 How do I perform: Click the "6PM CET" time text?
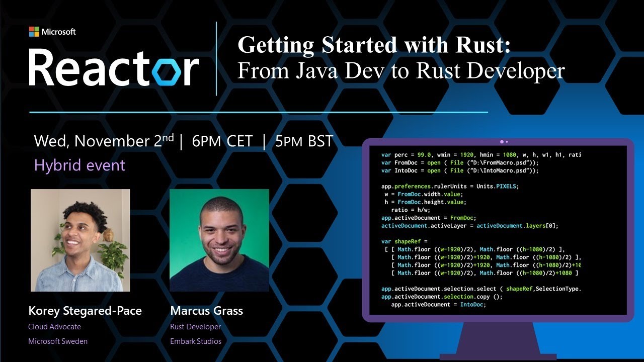coord(222,141)
